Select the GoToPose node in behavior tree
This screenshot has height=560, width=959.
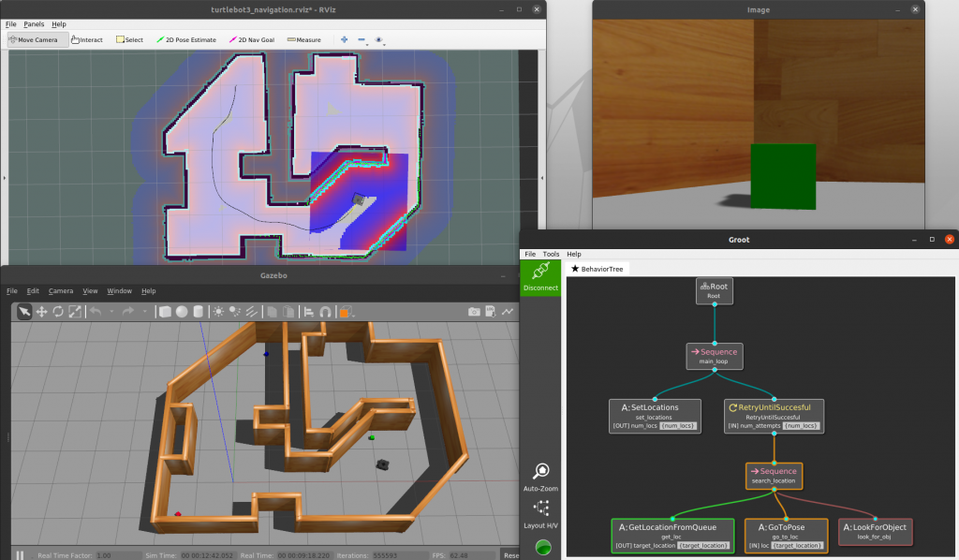pos(786,537)
